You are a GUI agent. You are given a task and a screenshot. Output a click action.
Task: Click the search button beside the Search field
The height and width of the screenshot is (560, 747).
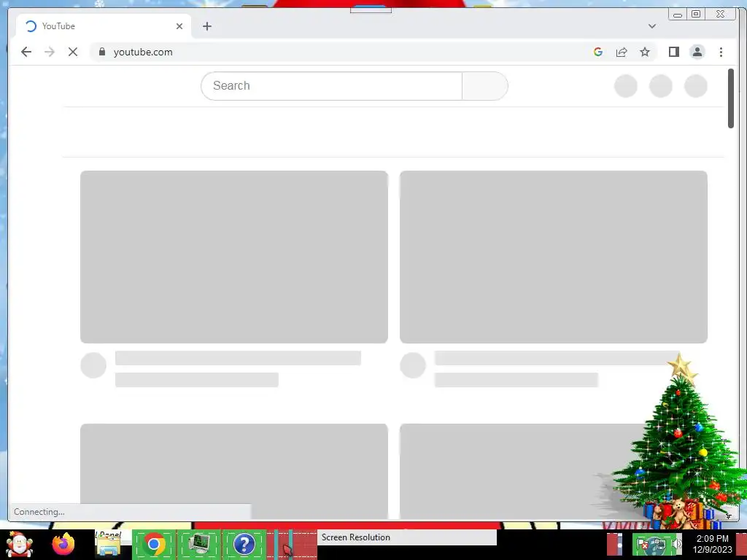[485, 86]
